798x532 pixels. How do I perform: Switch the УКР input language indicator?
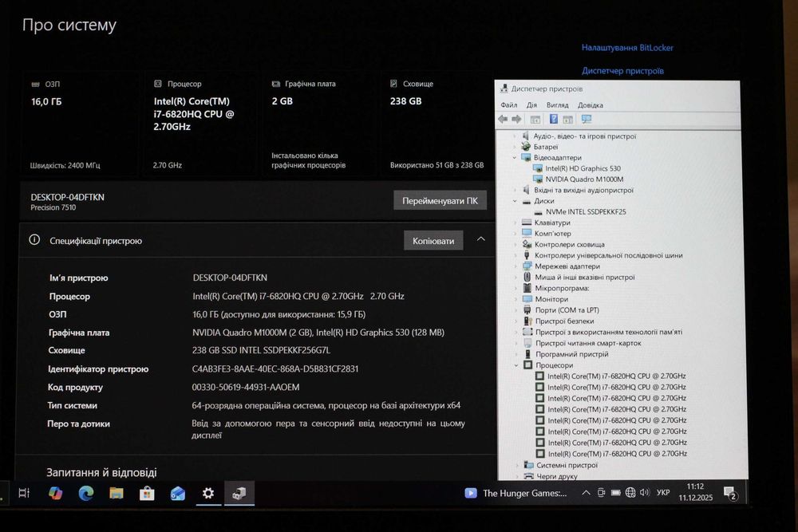coord(663,492)
